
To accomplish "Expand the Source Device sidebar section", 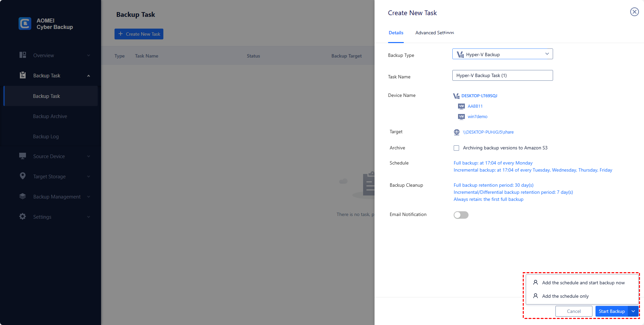I will [x=89, y=156].
